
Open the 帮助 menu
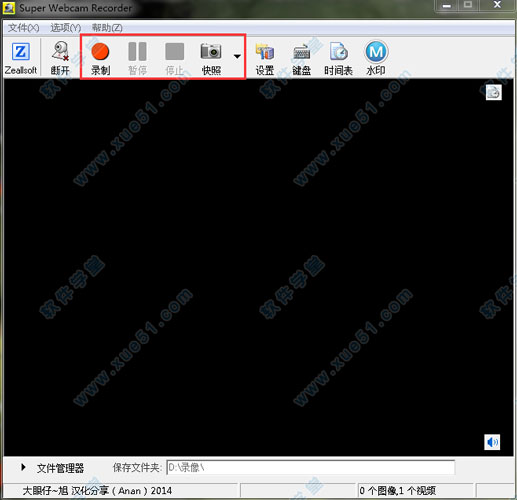(107, 28)
